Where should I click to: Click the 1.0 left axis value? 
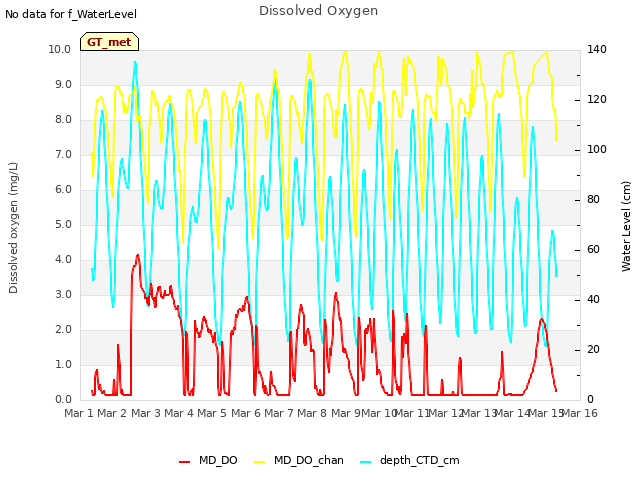(x=63, y=364)
